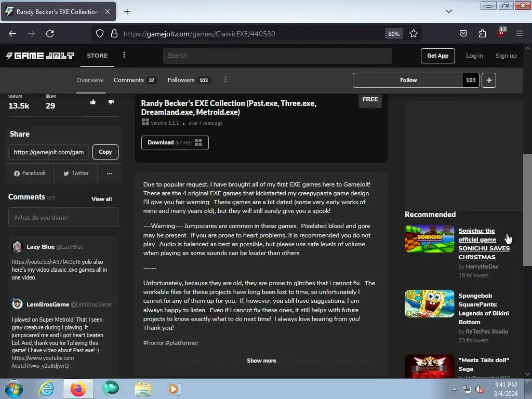Viewport: 532px width, 399px height.
Task: Go back with the browser back arrow
Action: [12, 34]
